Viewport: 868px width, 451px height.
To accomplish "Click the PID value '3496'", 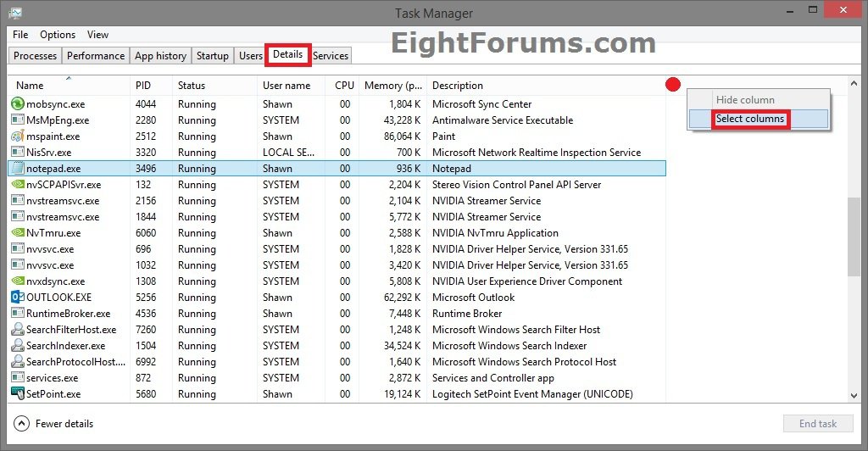I will 146,168.
